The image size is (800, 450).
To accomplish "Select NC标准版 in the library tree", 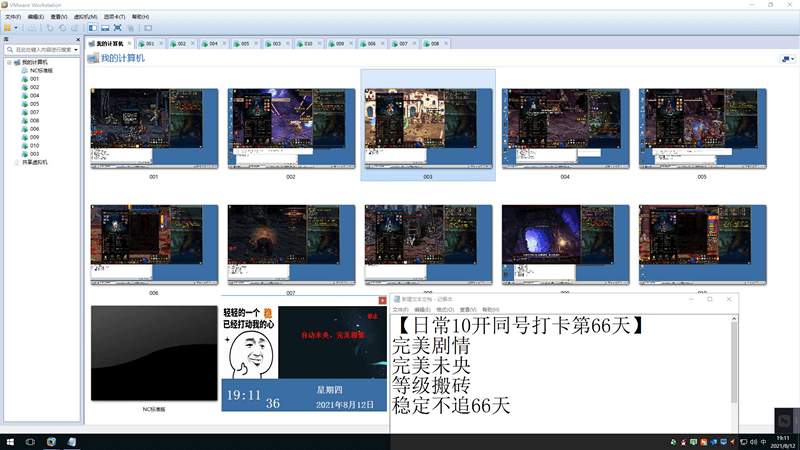I will [x=37, y=70].
